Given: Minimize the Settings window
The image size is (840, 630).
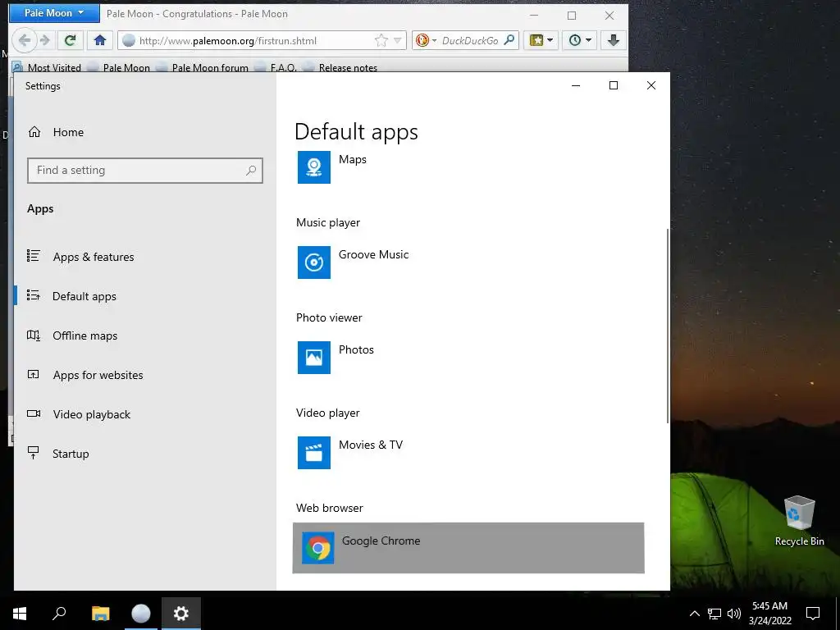Looking at the screenshot, I should tap(576, 85).
